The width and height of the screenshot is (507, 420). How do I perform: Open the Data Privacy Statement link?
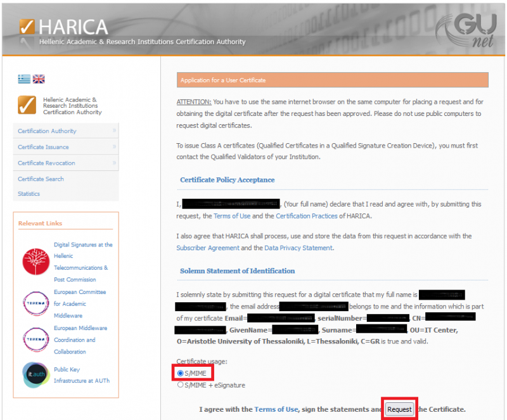(x=298, y=248)
